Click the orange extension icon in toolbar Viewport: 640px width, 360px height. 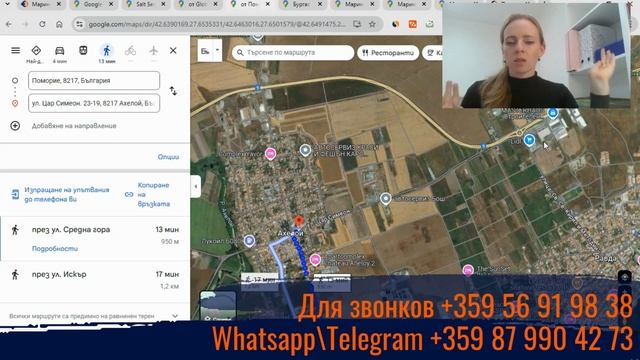tap(413, 24)
